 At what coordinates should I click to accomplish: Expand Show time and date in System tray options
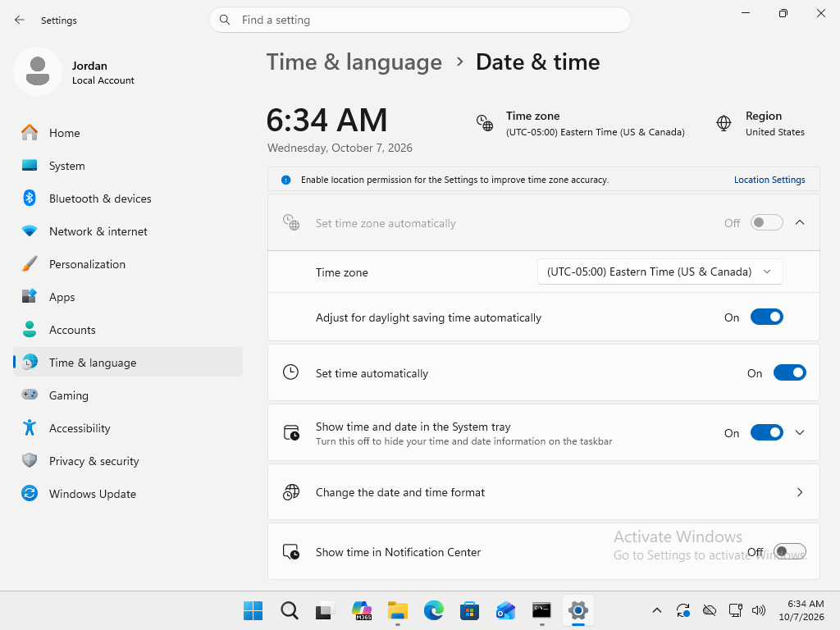click(800, 432)
